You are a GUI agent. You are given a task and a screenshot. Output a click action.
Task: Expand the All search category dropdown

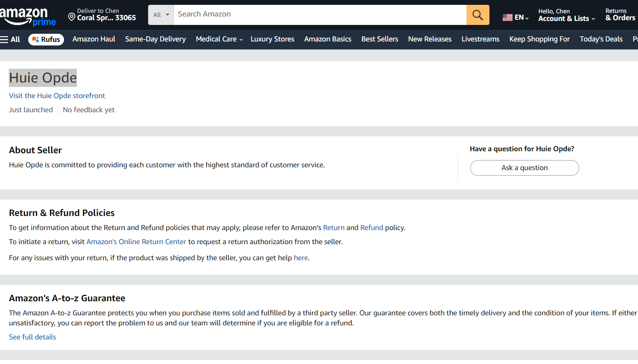click(161, 15)
